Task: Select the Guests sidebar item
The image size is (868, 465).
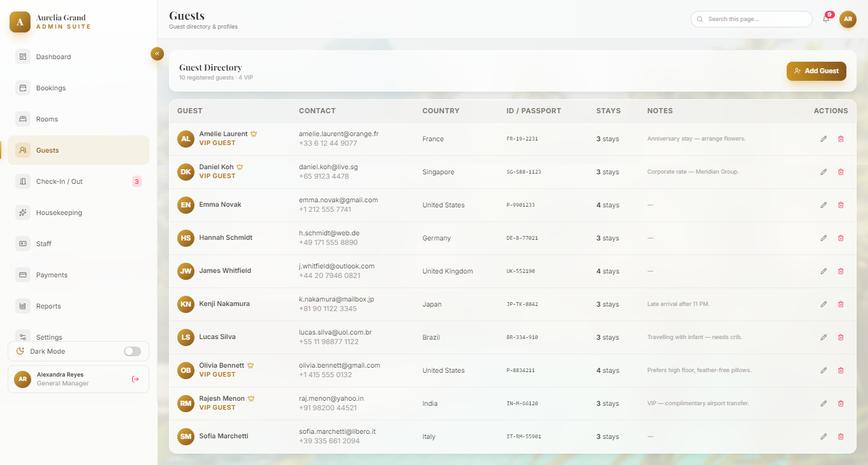Action: 78,150
